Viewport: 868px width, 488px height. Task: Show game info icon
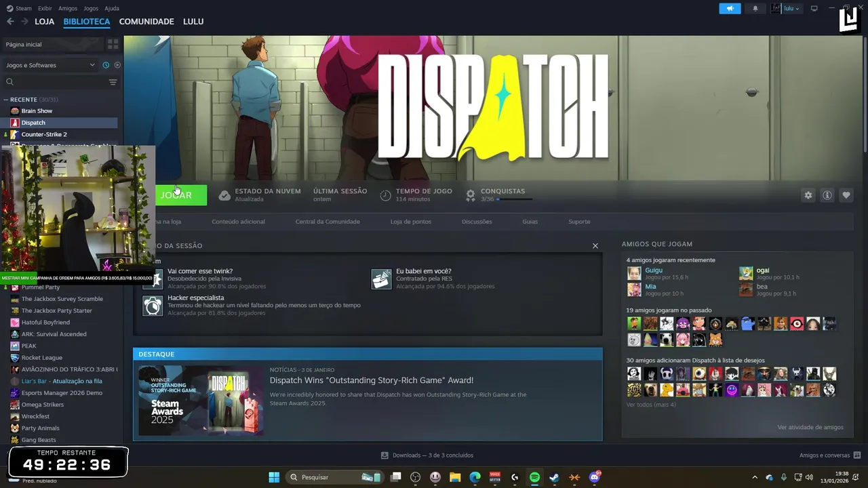(827, 195)
